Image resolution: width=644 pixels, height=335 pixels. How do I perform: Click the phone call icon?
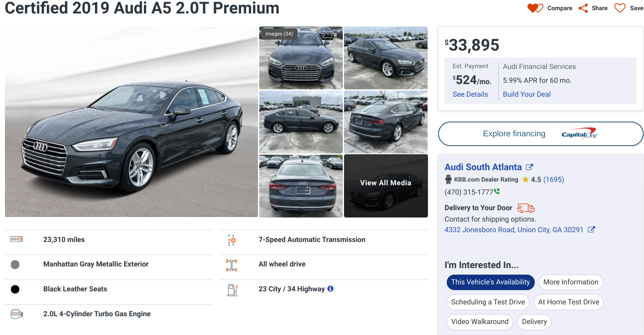point(497,191)
